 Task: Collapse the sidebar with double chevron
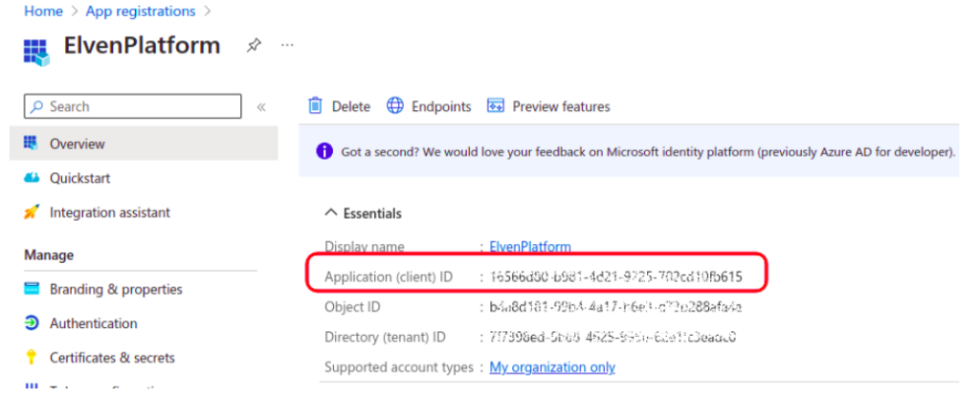tap(261, 107)
